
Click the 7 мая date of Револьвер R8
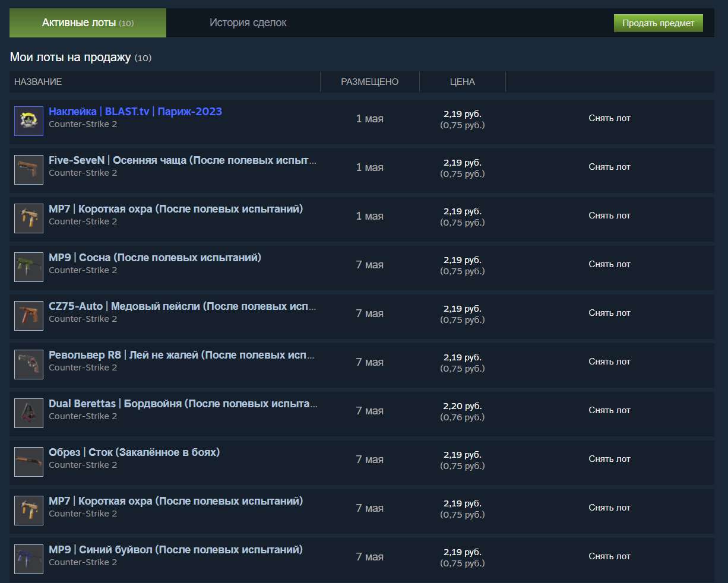370,362
